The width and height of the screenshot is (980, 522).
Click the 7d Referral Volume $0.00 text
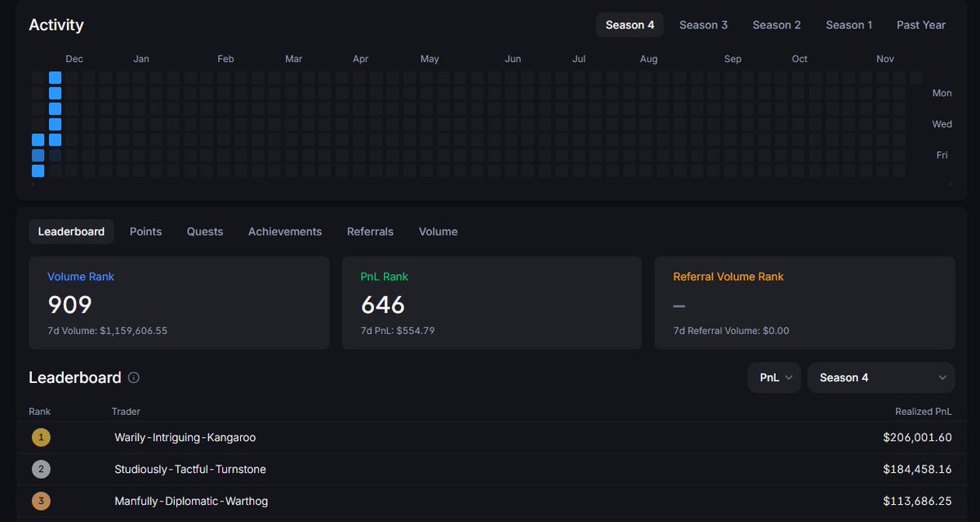pos(731,331)
